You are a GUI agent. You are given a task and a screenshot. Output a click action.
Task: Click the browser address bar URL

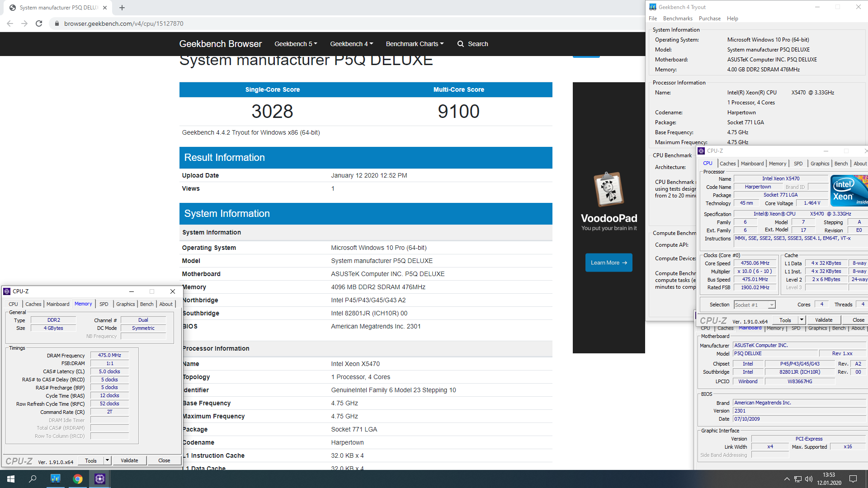(x=123, y=23)
